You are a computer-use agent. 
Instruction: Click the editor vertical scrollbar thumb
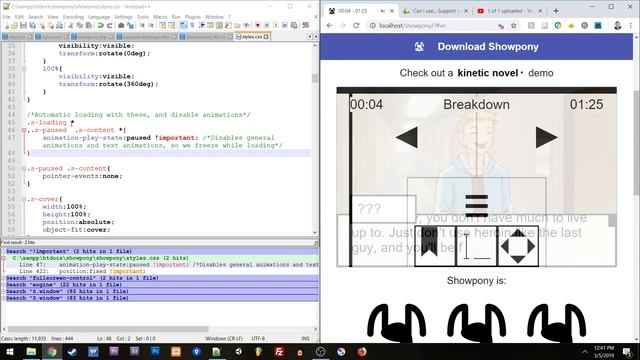[314, 78]
